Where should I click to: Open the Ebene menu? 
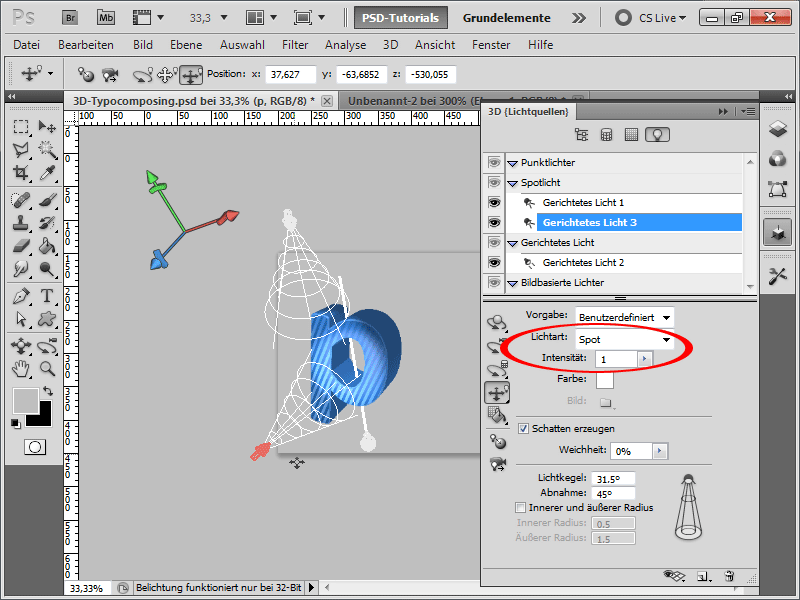186,45
